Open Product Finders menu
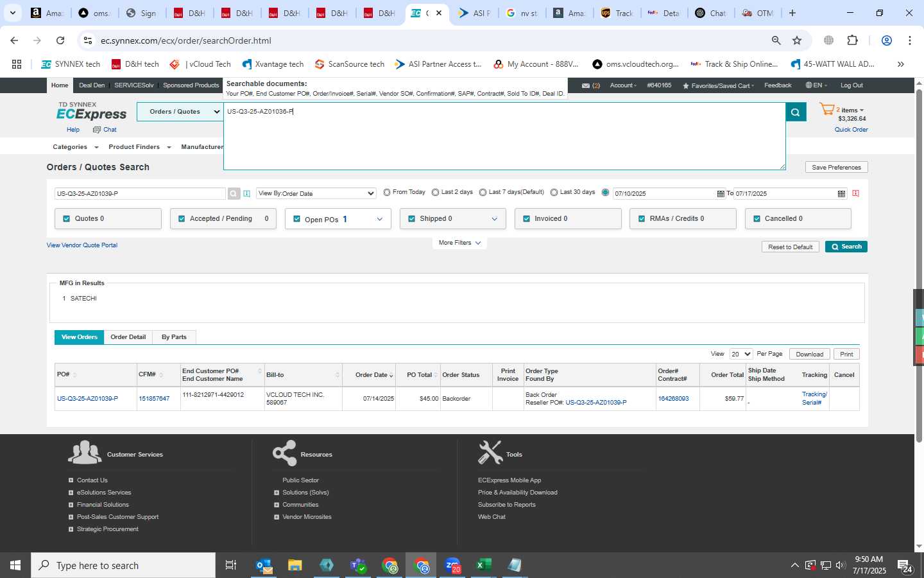This screenshot has width=924, height=578. tap(140, 147)
